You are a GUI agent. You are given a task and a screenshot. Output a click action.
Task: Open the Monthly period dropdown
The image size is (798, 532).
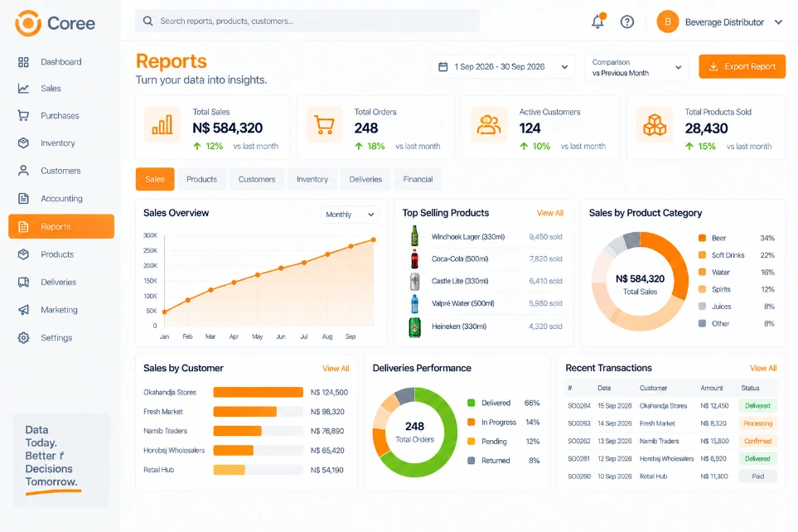(350, 215)
